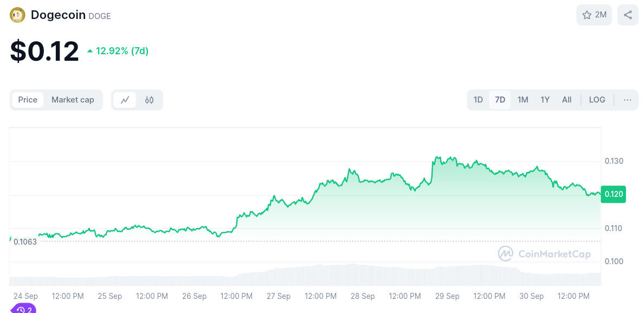The image size is (644, 313).
Task: Click the green arrow beside 12.92%
Action: pos(89,50)
